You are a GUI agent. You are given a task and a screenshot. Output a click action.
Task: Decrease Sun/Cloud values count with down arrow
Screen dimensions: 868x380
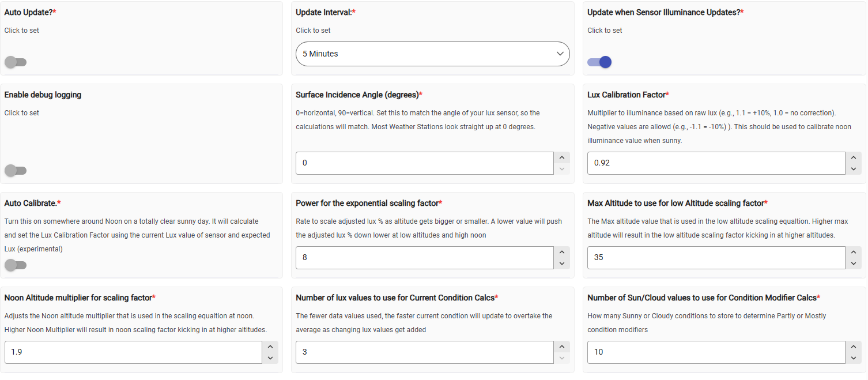(854, 358)
